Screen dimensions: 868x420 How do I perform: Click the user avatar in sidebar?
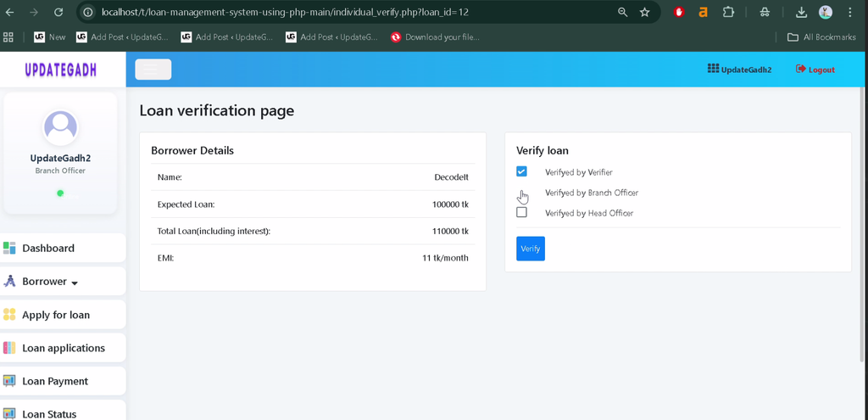[60, 127]
